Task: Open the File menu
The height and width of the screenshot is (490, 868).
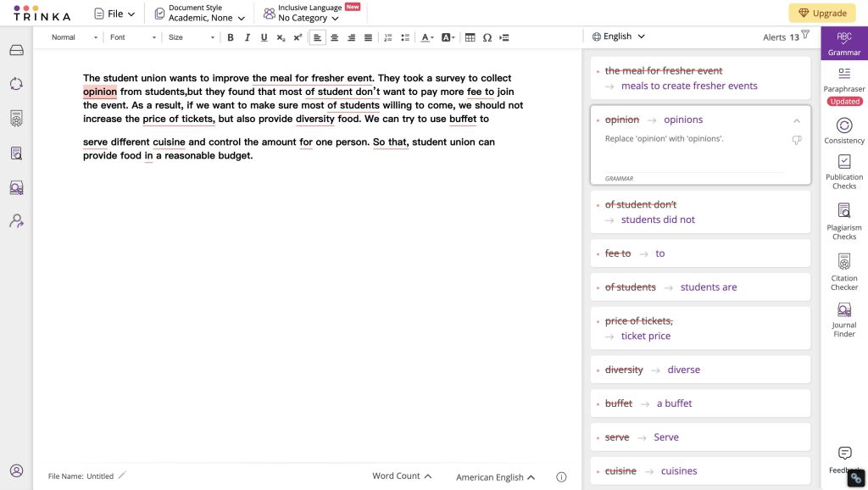Action: pos(114,14)
